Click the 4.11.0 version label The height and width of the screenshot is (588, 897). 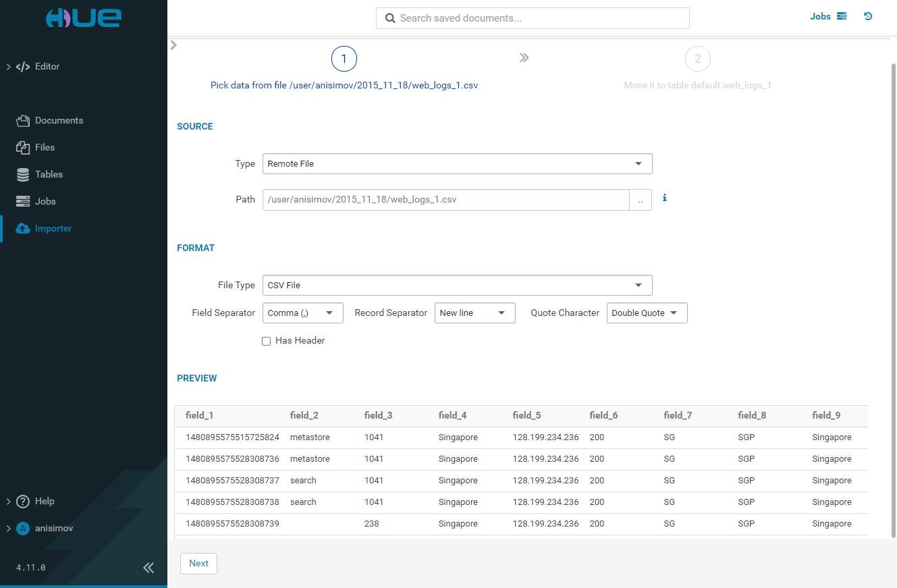point(31,568)
